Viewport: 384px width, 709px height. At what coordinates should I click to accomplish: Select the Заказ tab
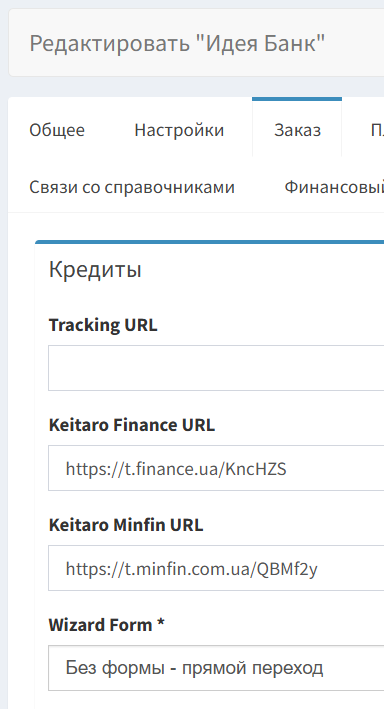[297, 130]
